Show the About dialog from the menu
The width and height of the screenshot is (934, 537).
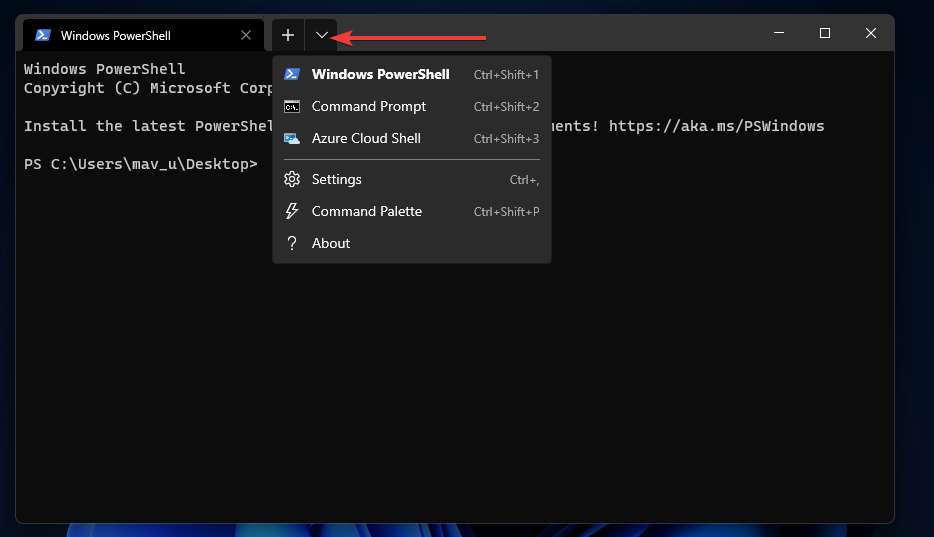(x=331, y=243)
